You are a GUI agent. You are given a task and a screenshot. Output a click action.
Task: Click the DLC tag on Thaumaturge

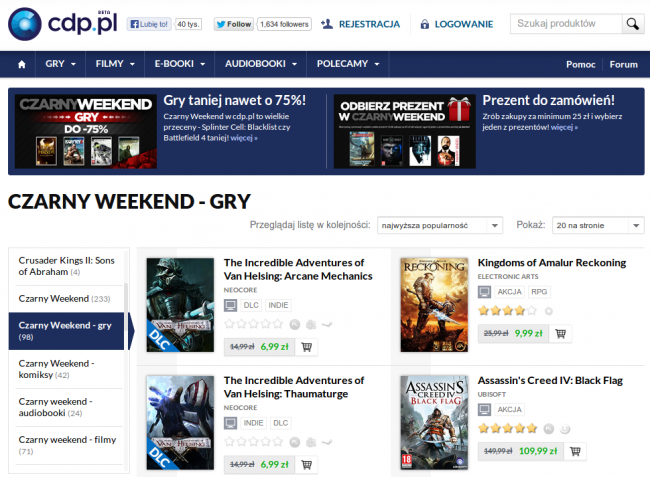[281, 423]
